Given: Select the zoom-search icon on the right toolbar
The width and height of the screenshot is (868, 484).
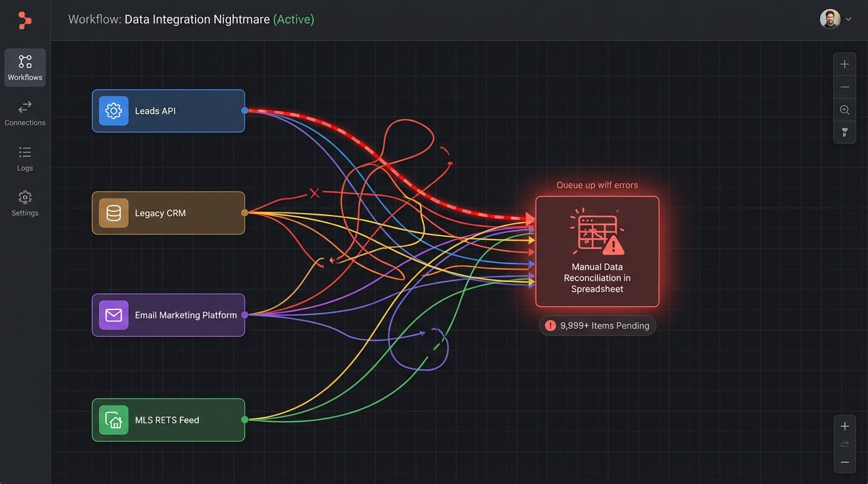Looking at the screenshot, I should [845, 109].
